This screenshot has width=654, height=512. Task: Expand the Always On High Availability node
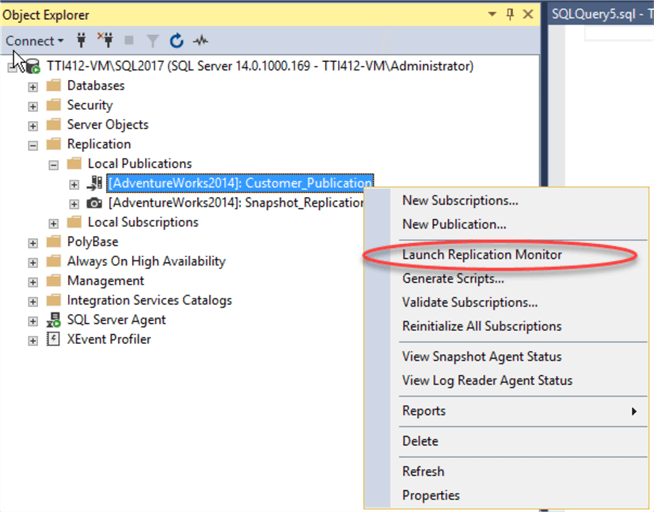33,263
